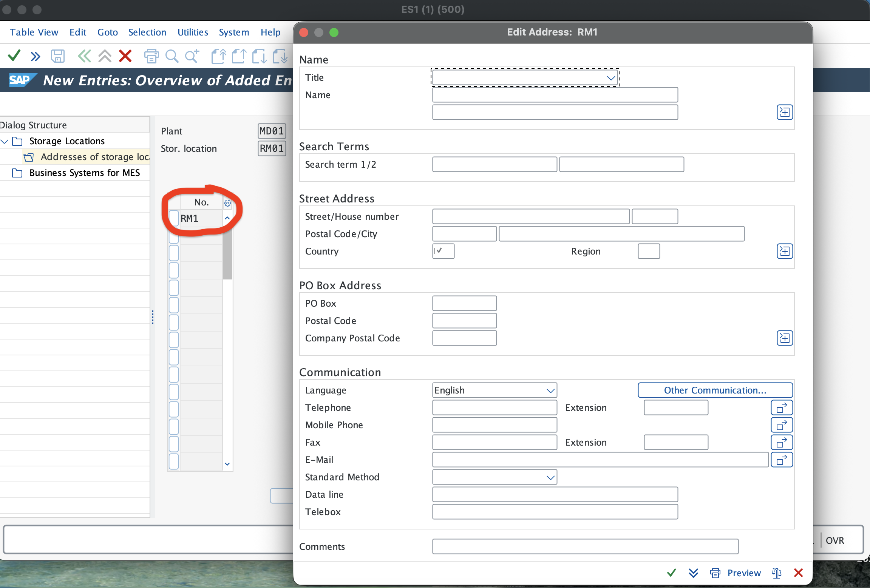Expand more Name fields with plus icon
Image resolution: width=870 pixels, height=588 pixels.
click(x=785, y=112)
